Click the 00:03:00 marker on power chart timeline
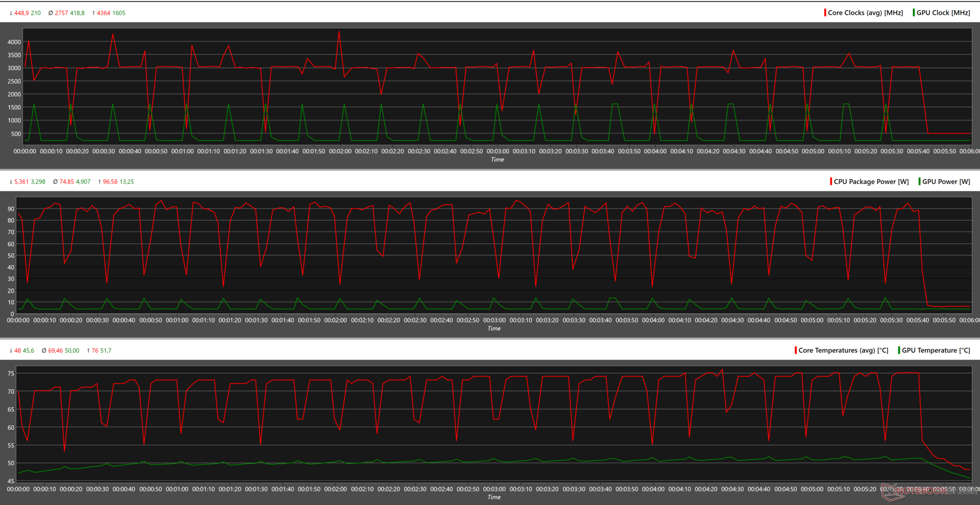980x505 pixels. click(x=494, y=320)
